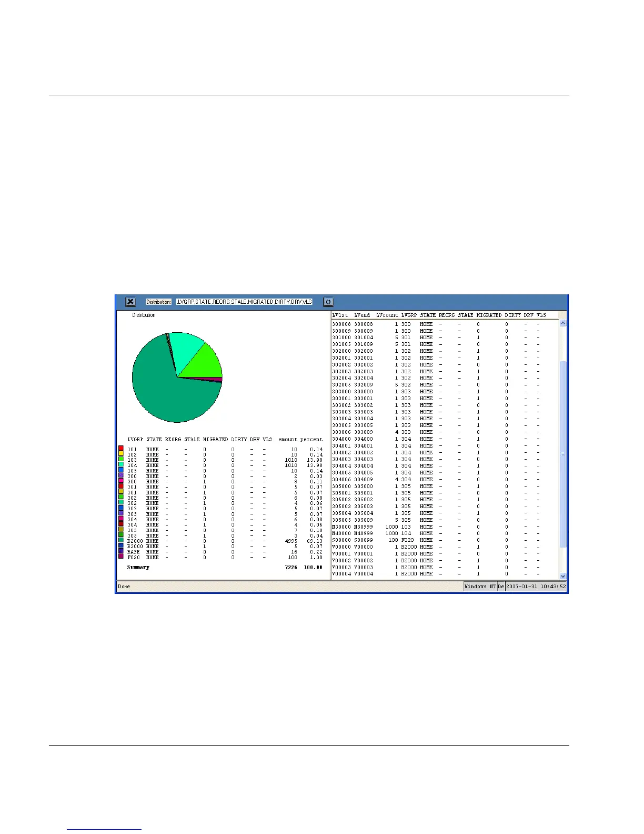This screenshot has width=644, height=834.
Task: Click the '301000' row in the LV table
Action: 437,337
